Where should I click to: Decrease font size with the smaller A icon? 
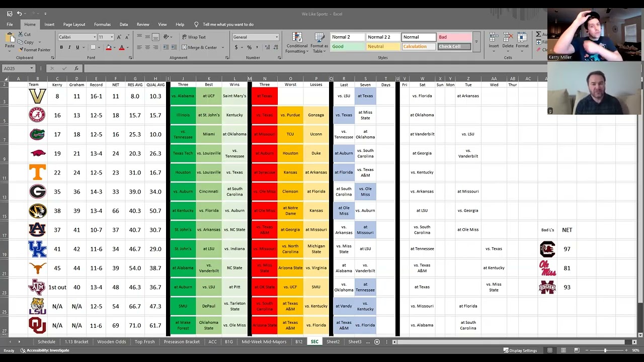pyautogui.click(x=126, y=37)
